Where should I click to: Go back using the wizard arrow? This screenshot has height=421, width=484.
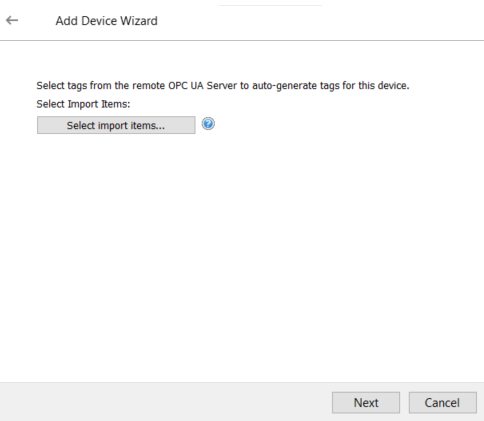[12, 20]
